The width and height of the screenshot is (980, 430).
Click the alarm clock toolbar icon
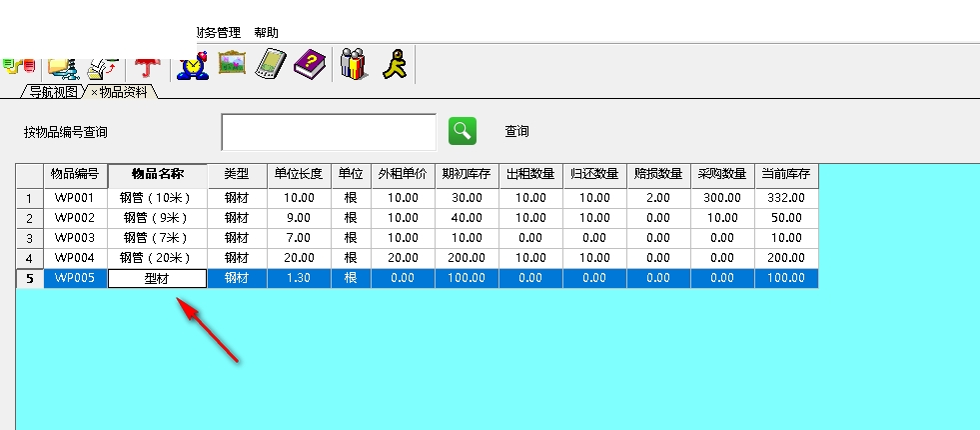coord(191,65)
